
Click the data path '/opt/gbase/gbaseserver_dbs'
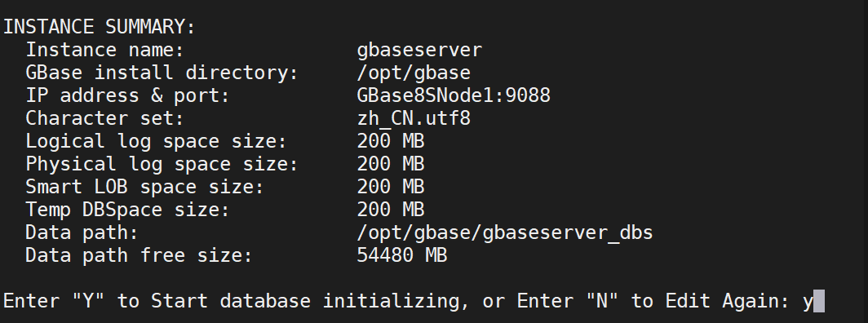(x=506, y=232)
